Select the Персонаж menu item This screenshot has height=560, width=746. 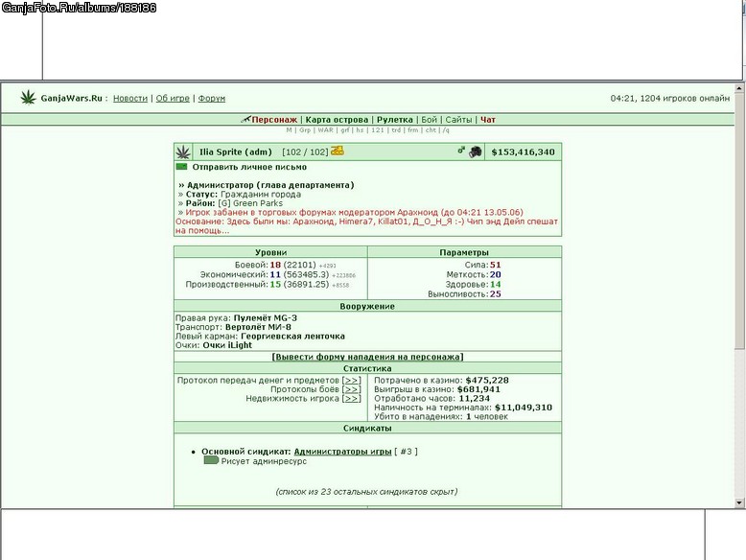tap(274, 120)
